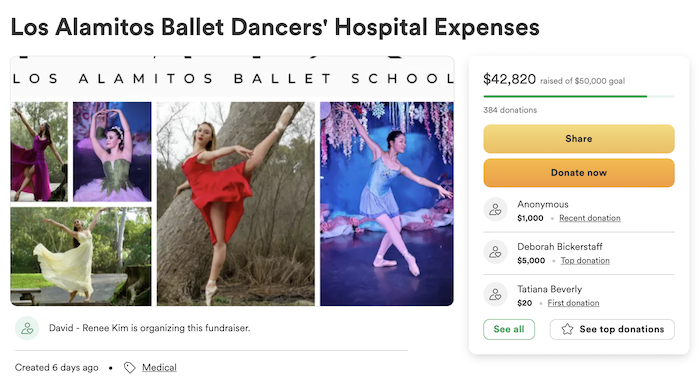Click the red dress dancer photo
The image size is (700, 381).
click(236, 204)
